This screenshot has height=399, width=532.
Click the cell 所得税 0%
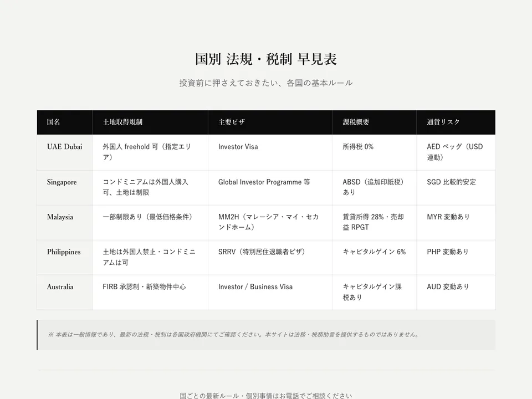[x=375, y=152]
